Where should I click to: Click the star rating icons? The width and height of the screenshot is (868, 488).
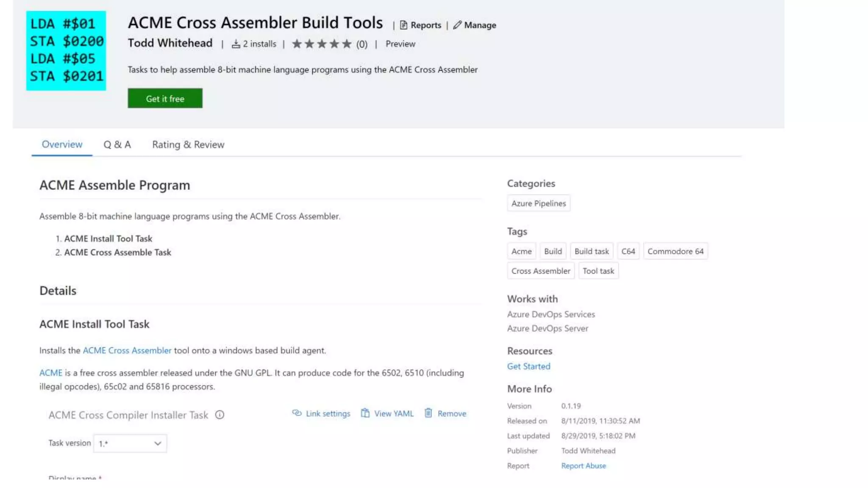(x=322, y=44)
